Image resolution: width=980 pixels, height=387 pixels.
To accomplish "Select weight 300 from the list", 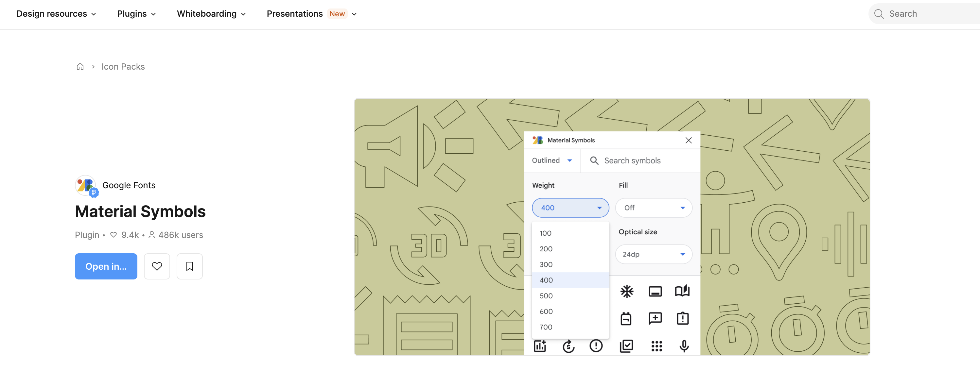I will pyautogui.click(x=570, y=264).
